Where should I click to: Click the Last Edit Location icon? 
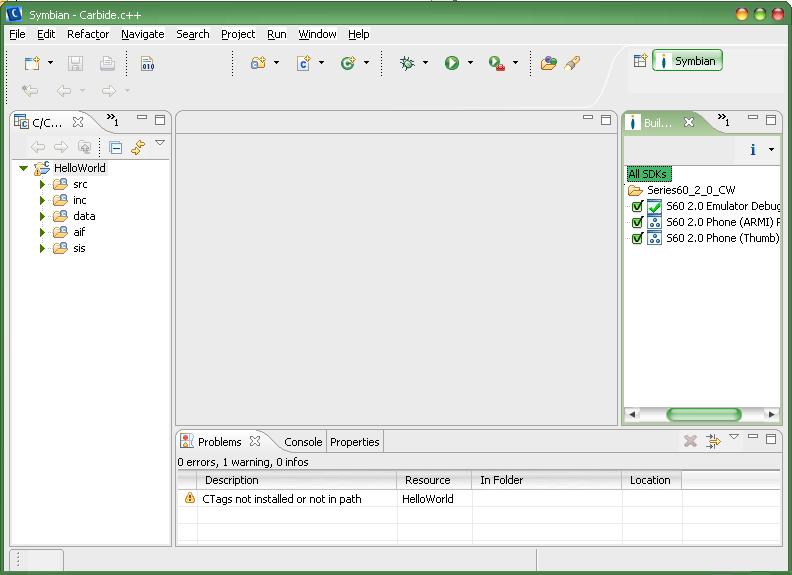point(30,90)
